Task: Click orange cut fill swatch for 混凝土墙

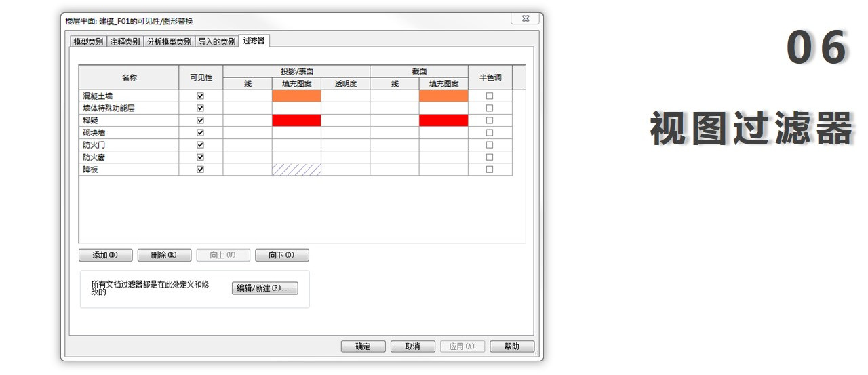Action: 443,96
